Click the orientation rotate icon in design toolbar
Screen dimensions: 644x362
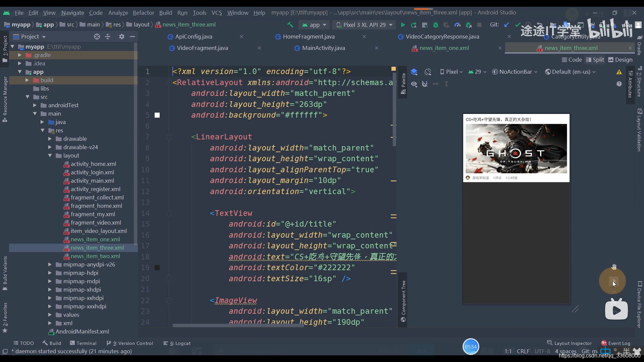coord(428,72)
